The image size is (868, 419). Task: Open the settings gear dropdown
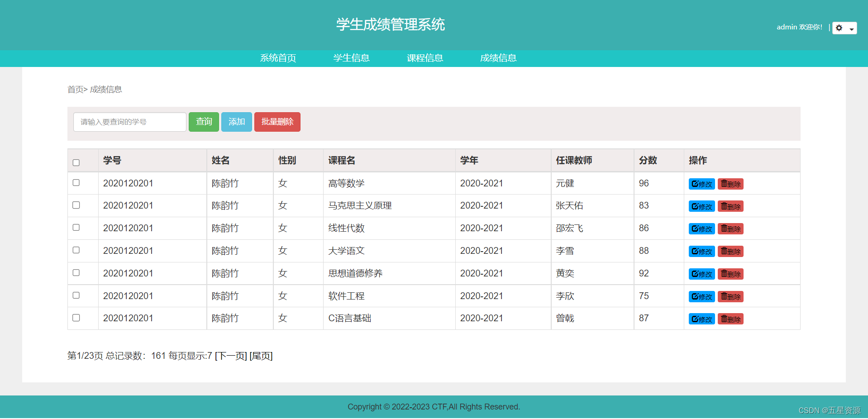pos(844,28)
